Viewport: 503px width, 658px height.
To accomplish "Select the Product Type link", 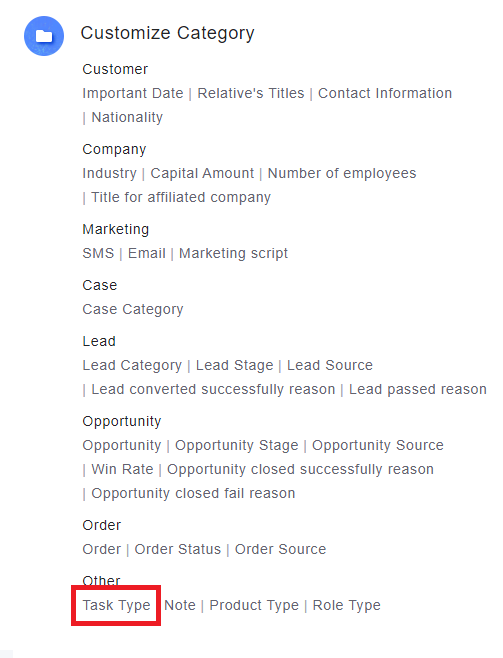I will pyautogui.click(x=254, y=605).
